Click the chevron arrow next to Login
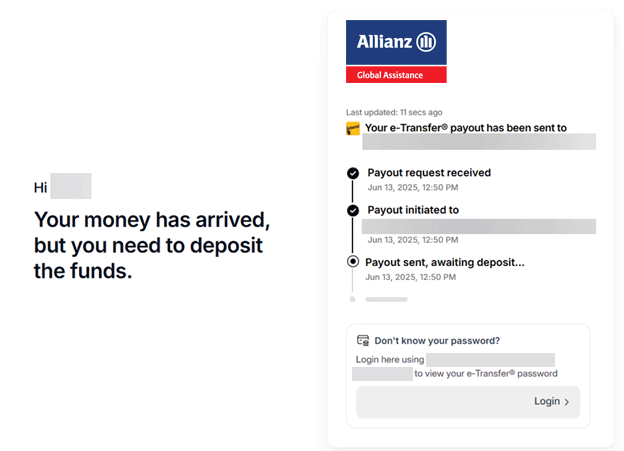624x451 pixels. pyautogui.click(x=567, y=402)
